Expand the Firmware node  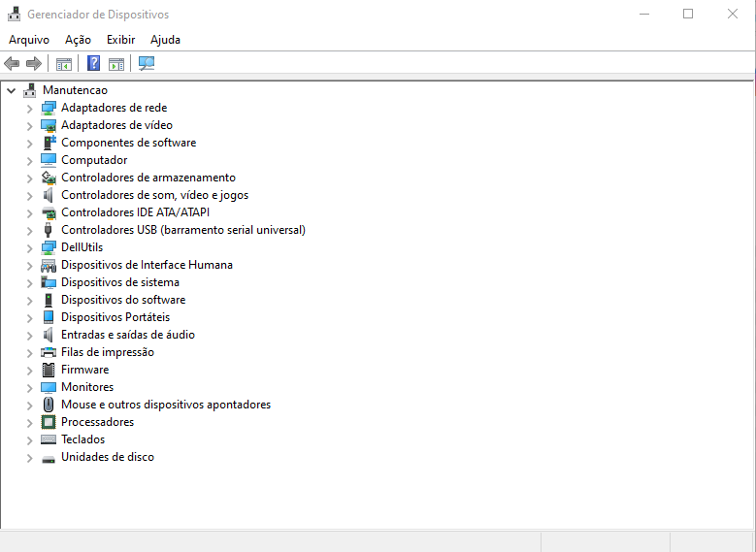tap(29, 371)
